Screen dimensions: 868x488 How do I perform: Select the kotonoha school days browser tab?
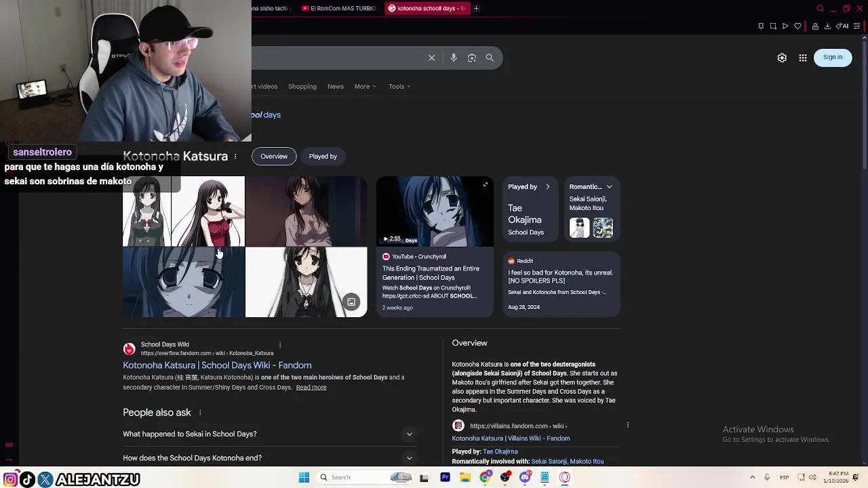click(427, 8)
